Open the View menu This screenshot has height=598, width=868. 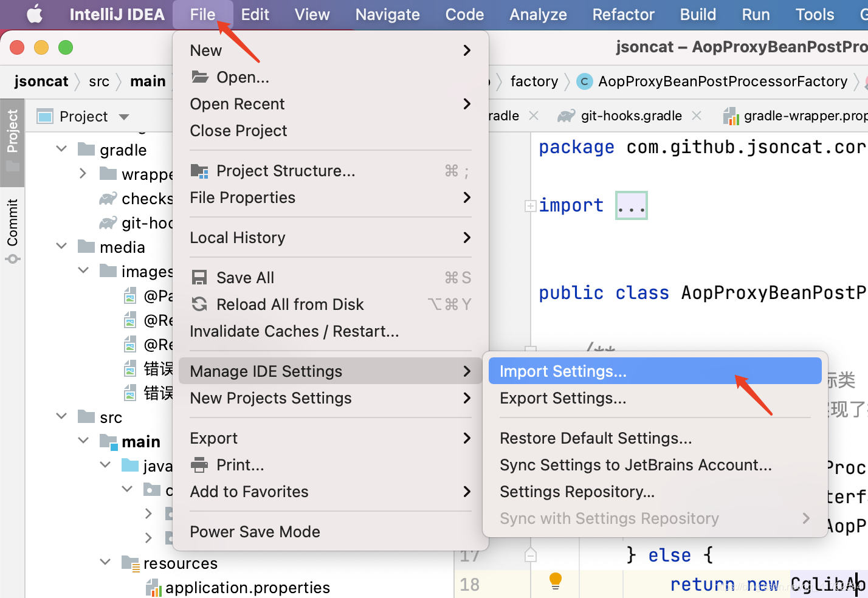click(312, 14)
